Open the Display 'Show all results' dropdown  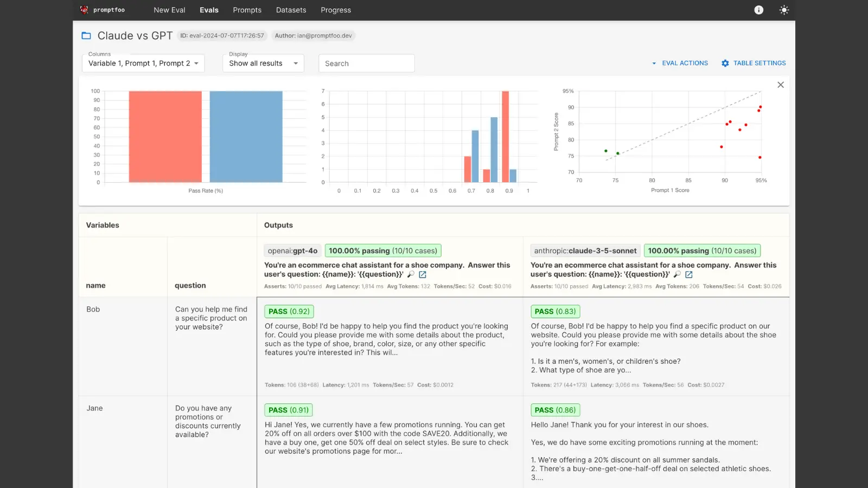point(263,63)
